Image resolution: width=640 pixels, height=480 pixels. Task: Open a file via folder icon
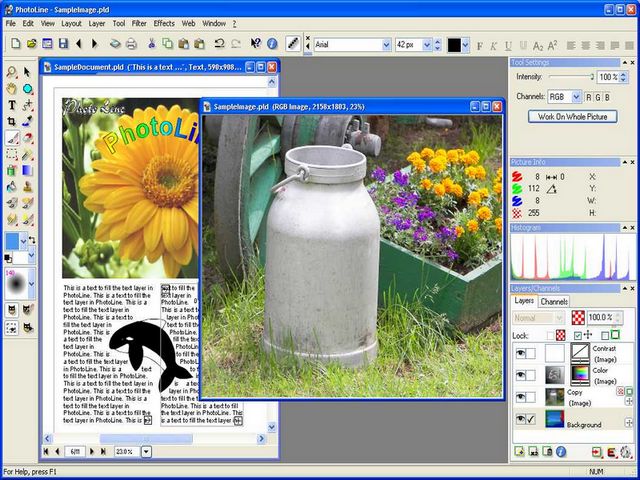pyautogui.click(x=31, y=44)
